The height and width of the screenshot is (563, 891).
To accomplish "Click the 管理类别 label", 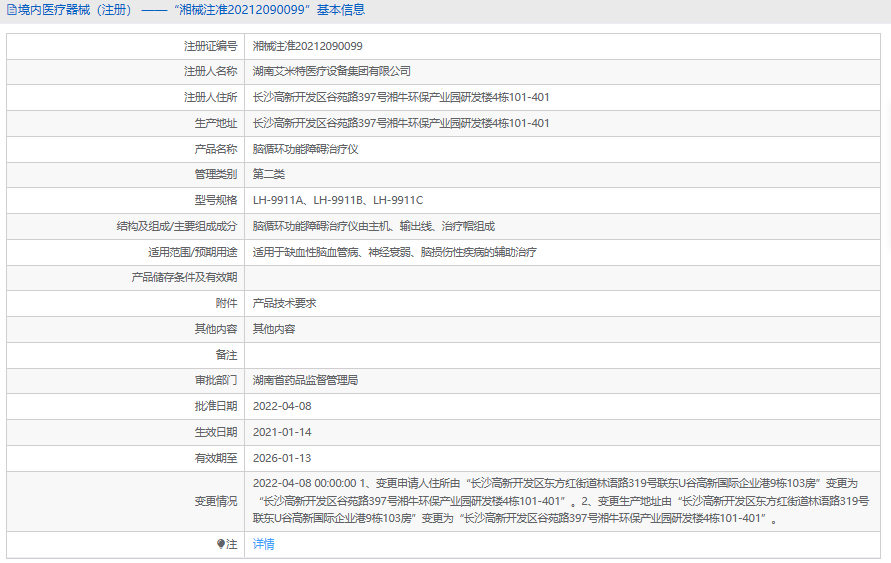I will (216, 174).
